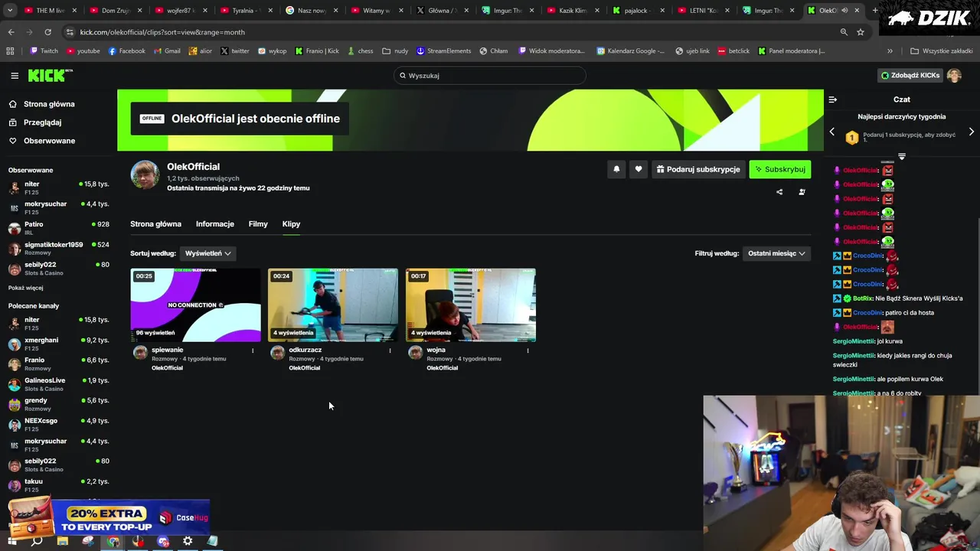Bookmark this page star icon

861,32
